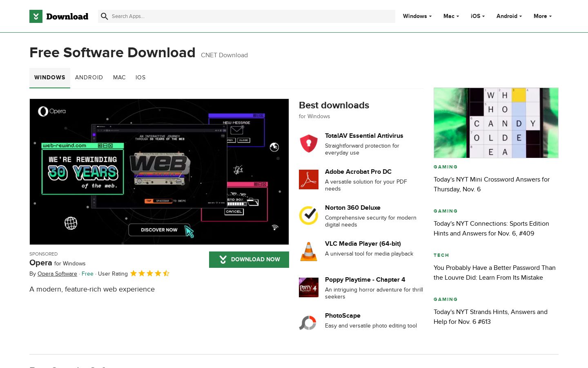The width and height of the screenshot is (588, 368).
Task: Read the NYT Strands Hints article
Action: click(490, 317)
